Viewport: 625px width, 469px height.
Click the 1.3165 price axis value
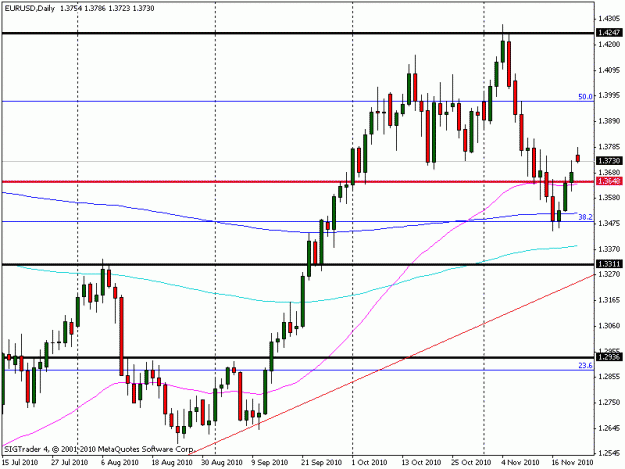tap(609, 300)
